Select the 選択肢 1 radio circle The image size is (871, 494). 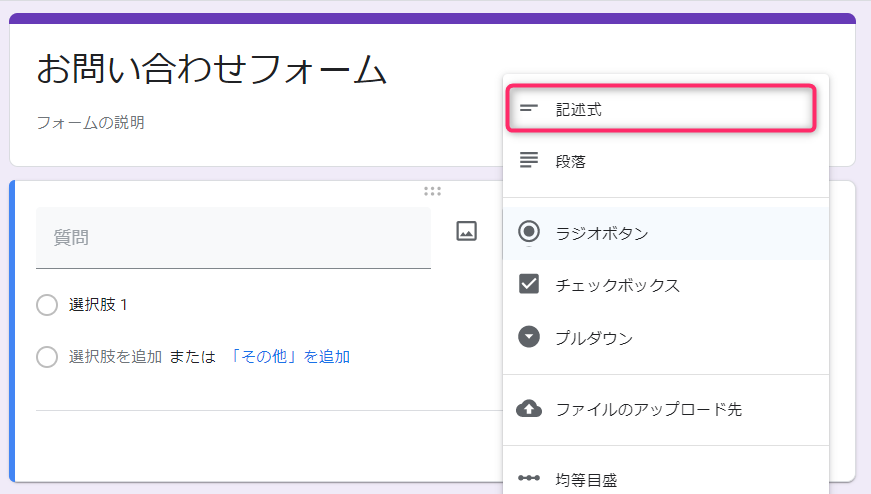point(47,305)
